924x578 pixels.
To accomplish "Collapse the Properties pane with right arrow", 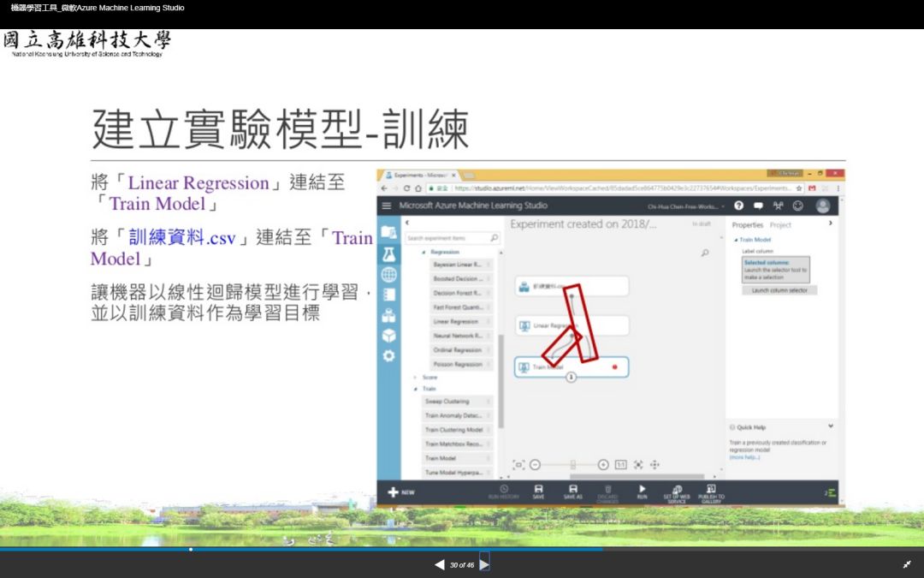I will (830, 223).
